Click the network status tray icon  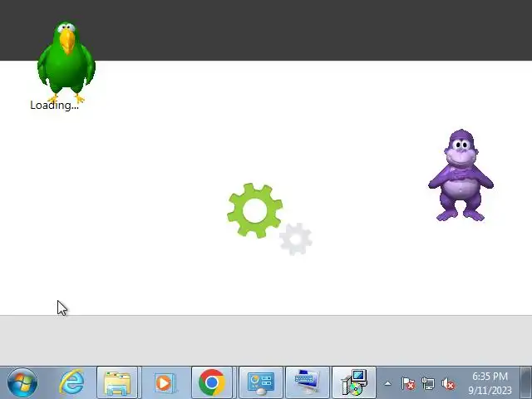[428, 384]
